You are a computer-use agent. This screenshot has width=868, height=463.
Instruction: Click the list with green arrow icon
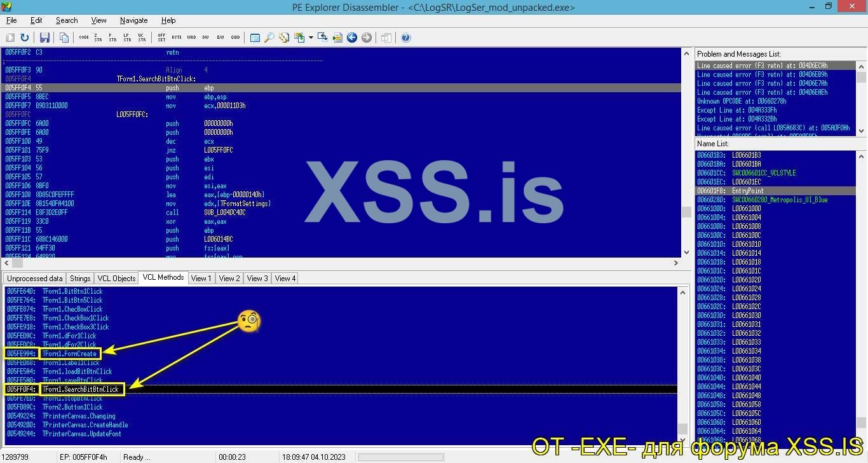tap(337, 38)
